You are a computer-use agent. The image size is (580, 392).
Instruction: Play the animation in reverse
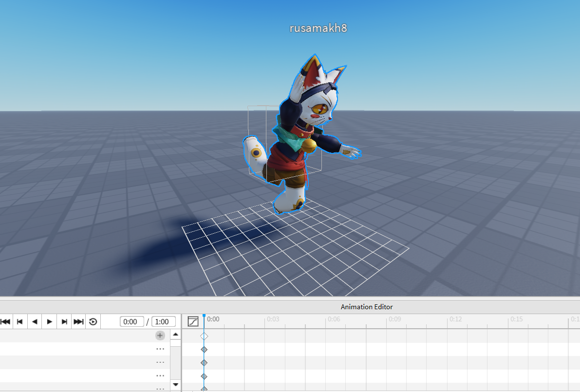point(35,322)
